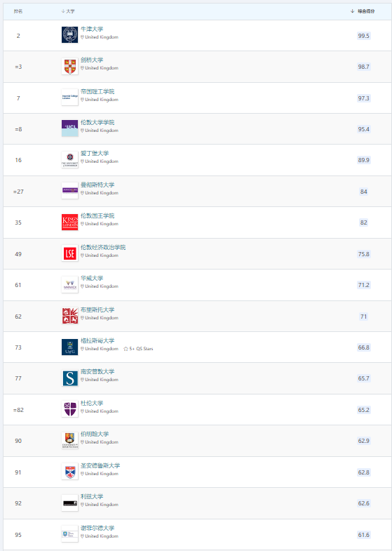The height and width of the screenshot is (551, 392).
Task: Click the Cambridge University shield logo
Action: pyautogui.click(x=70, y=67)
